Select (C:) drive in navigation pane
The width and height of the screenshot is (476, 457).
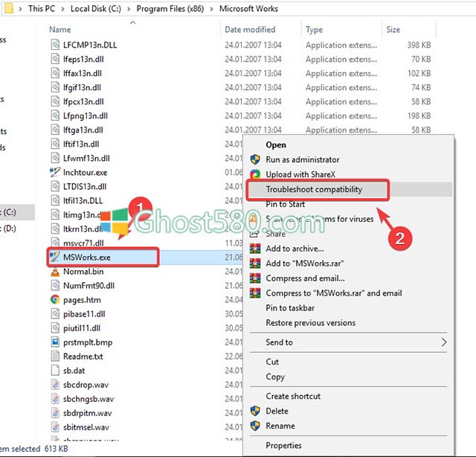pos(8,212)
